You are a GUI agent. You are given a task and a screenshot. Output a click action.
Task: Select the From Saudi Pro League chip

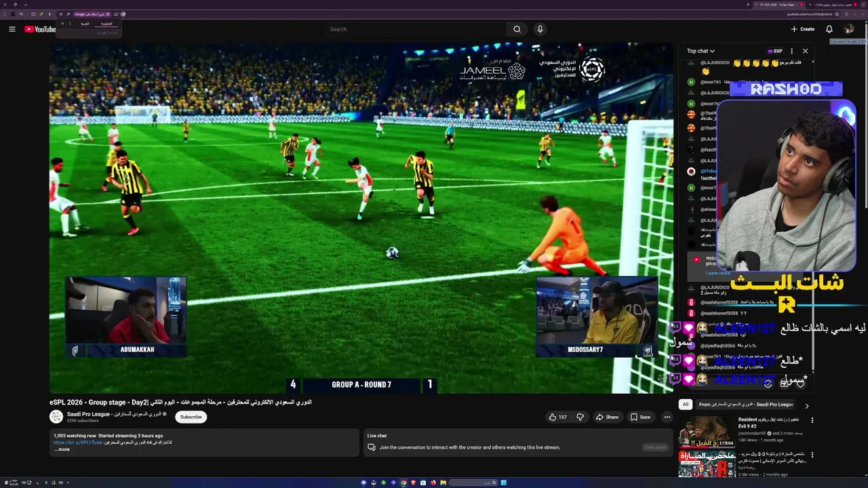click(x=746, y=405)
